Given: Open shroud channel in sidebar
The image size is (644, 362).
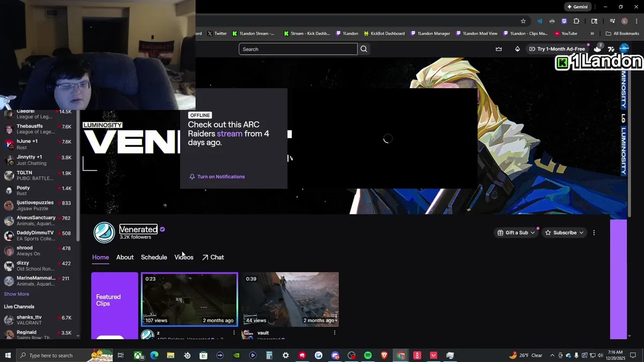Looking at the screenshot, I should [x=39, y=250].
